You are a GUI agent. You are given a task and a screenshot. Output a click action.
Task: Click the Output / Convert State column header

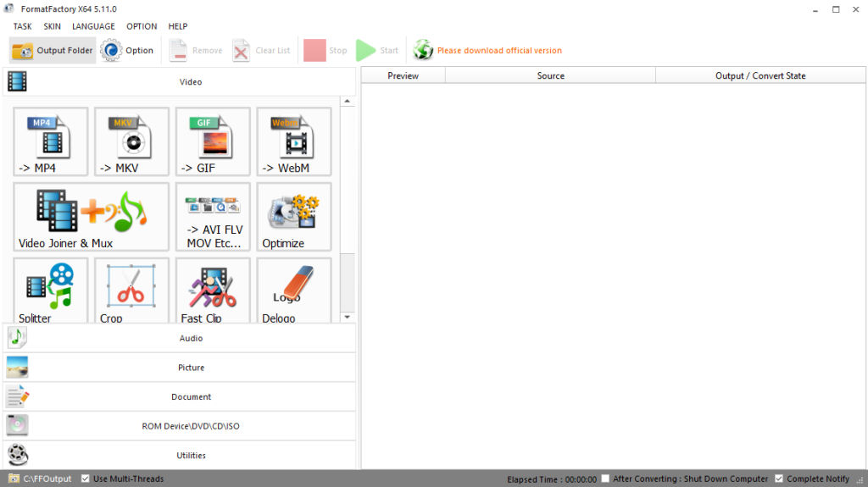(760, 76)
